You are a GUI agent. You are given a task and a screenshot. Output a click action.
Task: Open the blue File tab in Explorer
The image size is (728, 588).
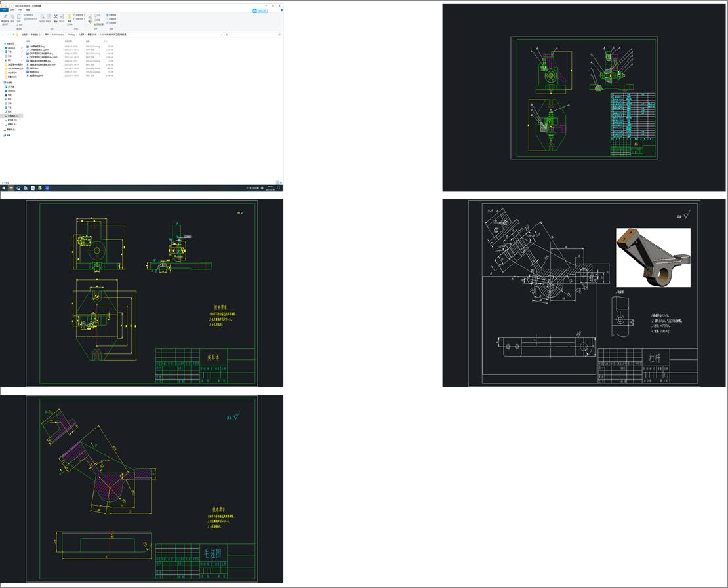[4, 10]
